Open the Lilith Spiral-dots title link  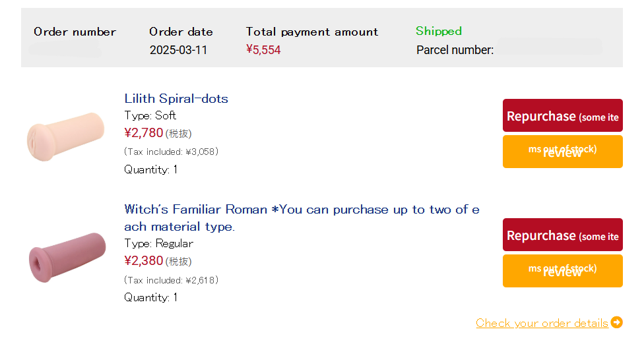click(176, 98)
